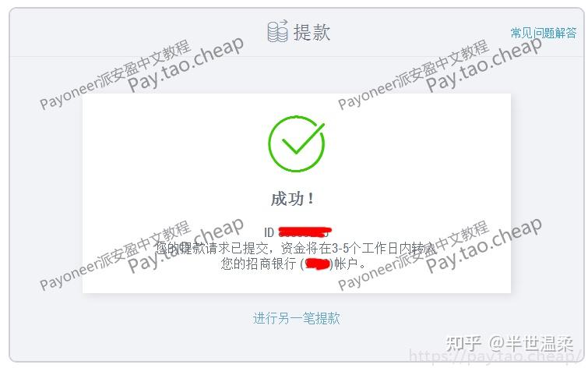The image size is (588, 368).
Task: Click the ID label before redacted number
Action: pos(269,232)
